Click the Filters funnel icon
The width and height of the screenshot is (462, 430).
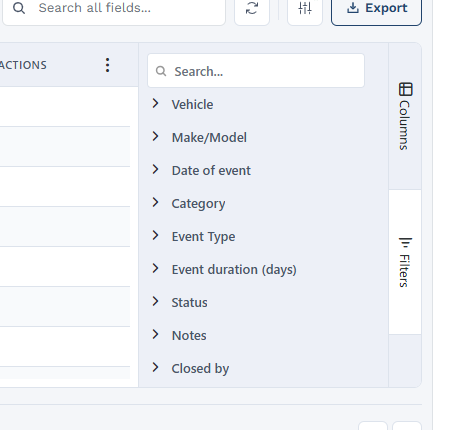(x=405, y=243)
